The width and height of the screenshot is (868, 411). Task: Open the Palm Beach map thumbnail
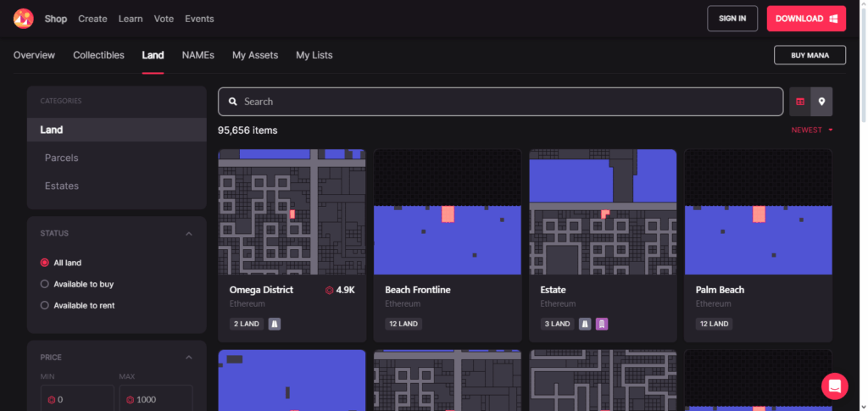tap(759, 212)
